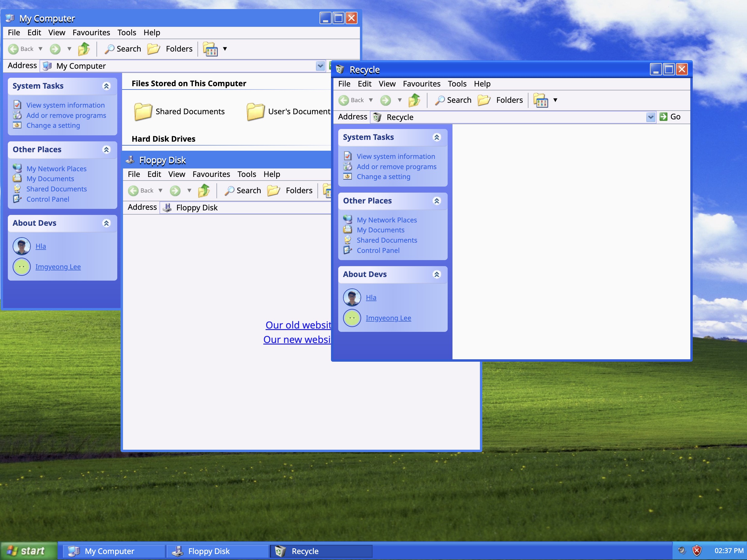This screenshot has width=747, height=560.
Task: Click Up folder icon in Recycle toolbar
Action: tap(414, 100)
